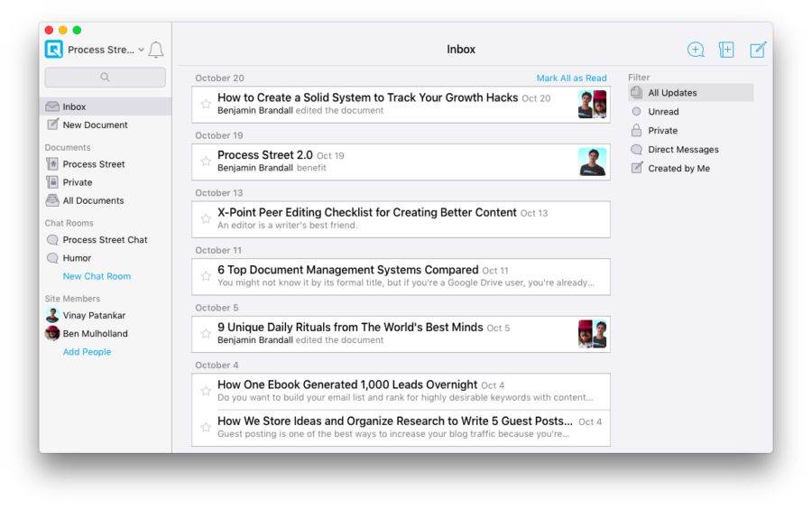The height and width of the screenshot is (509, 812).
Task: Star the Process Street 2.0 item
Action: pos(206,161)
